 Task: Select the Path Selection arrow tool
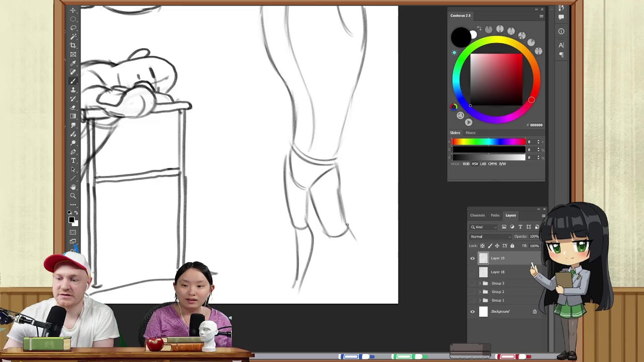coord(73,169)
